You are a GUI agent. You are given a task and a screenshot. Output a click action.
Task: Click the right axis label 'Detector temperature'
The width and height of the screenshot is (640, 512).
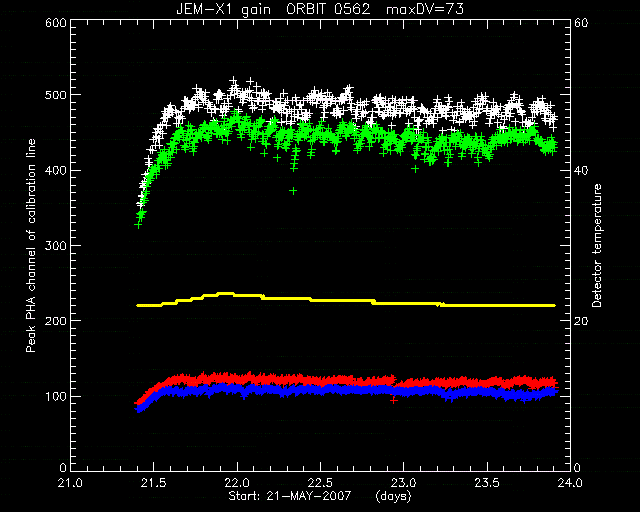click(x=597, y=245)
